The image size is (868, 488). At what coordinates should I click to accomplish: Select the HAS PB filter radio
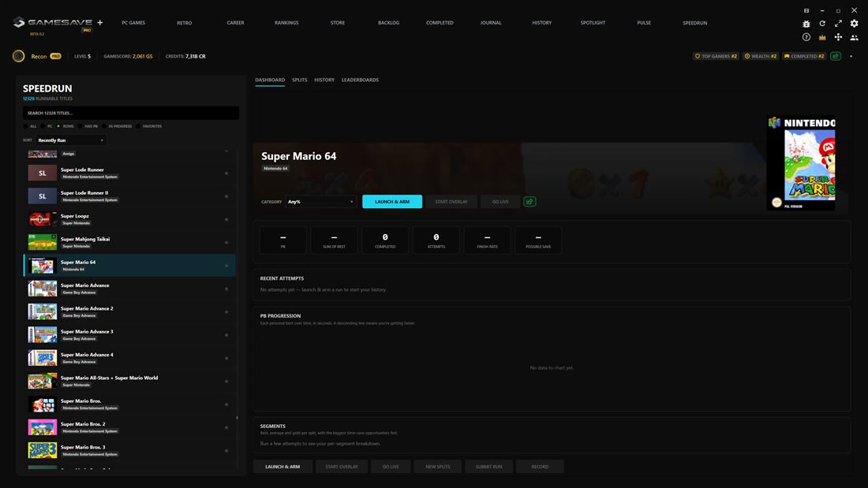coord(80,126)
